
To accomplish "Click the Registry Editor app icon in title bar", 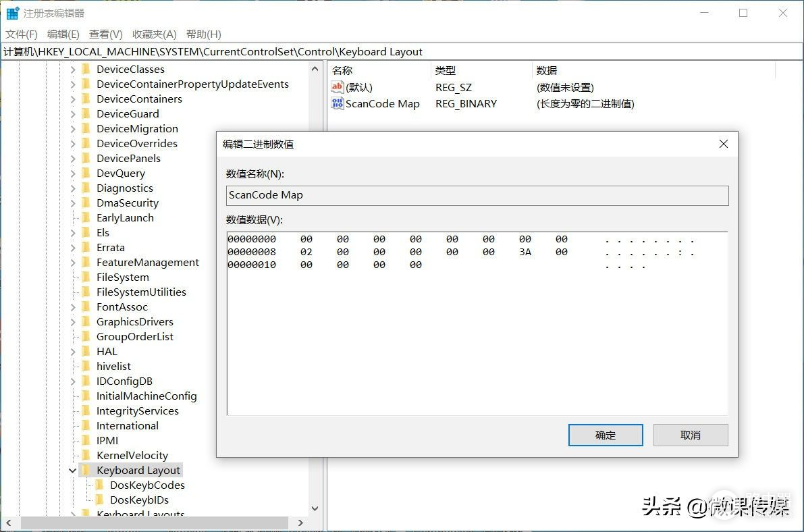I will point(13,13).
